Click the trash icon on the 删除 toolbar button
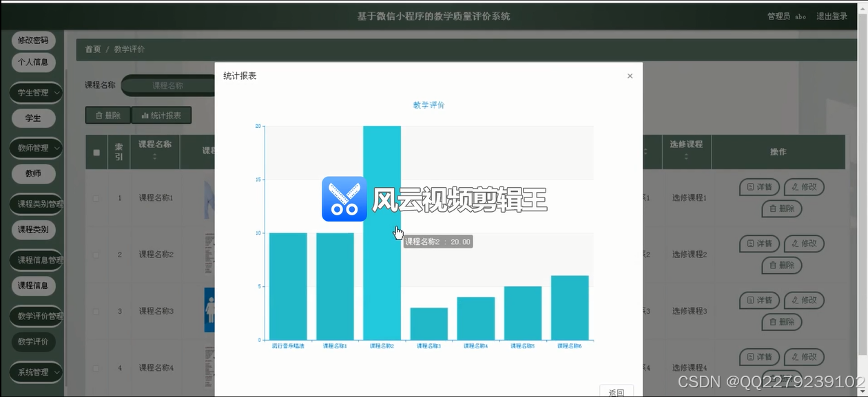 (x=99, y=115)
